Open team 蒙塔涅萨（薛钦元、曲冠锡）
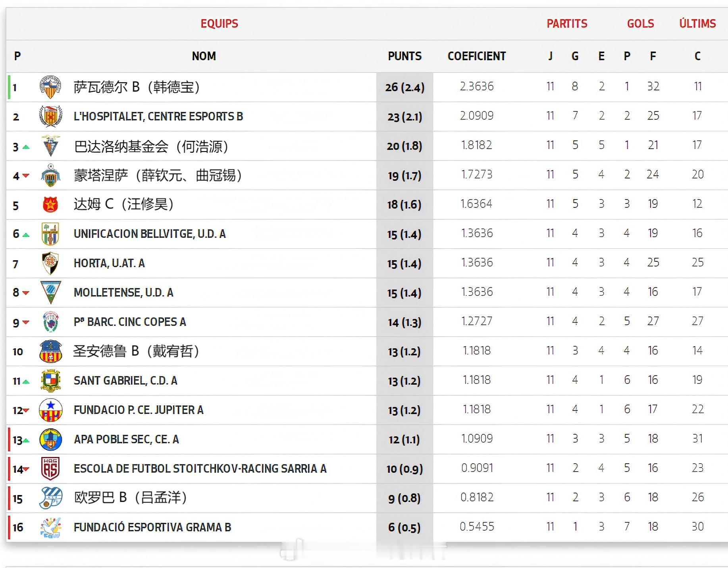Viewport: 728px width, 568px height. tap(158, 175)
